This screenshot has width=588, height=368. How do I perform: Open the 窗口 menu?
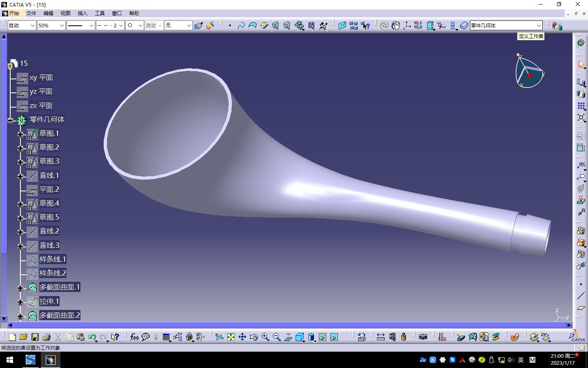(x=117, y=13)
